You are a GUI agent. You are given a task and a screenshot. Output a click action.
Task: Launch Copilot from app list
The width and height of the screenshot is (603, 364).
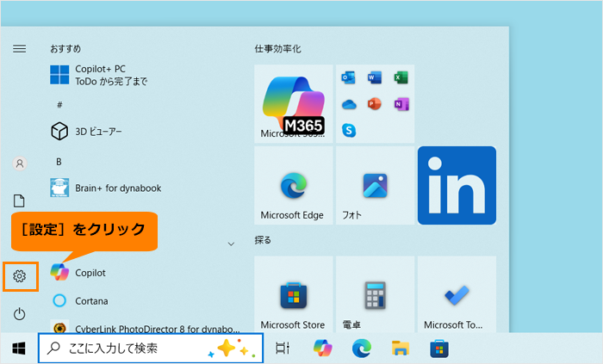pos(78,273)
